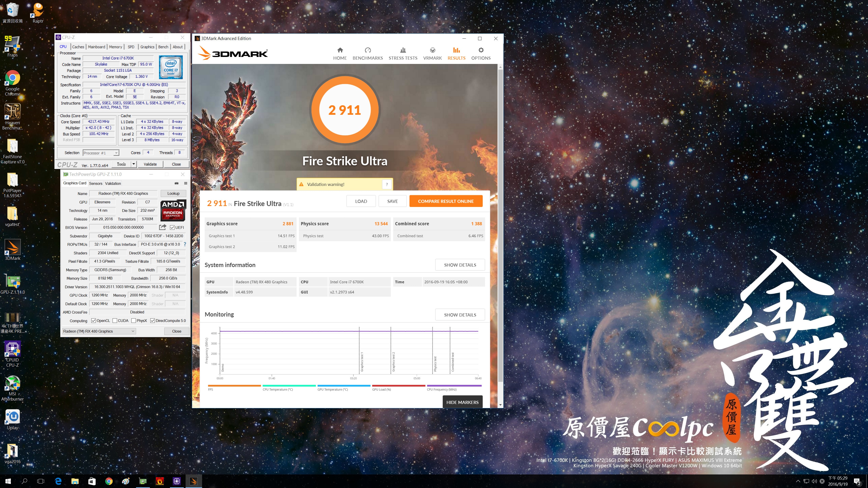The image size is (868, 488).
Task: Toggle the UEFI checkbox in GPU-Z
Action: tap(172, 227)
